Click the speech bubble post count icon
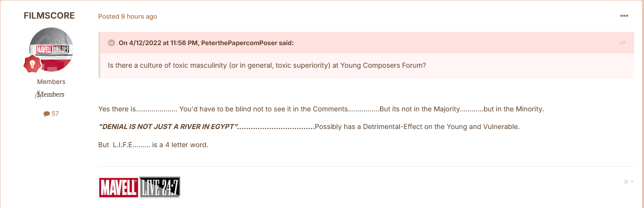Screen dimensions: 644x208 tap(47, 114)
